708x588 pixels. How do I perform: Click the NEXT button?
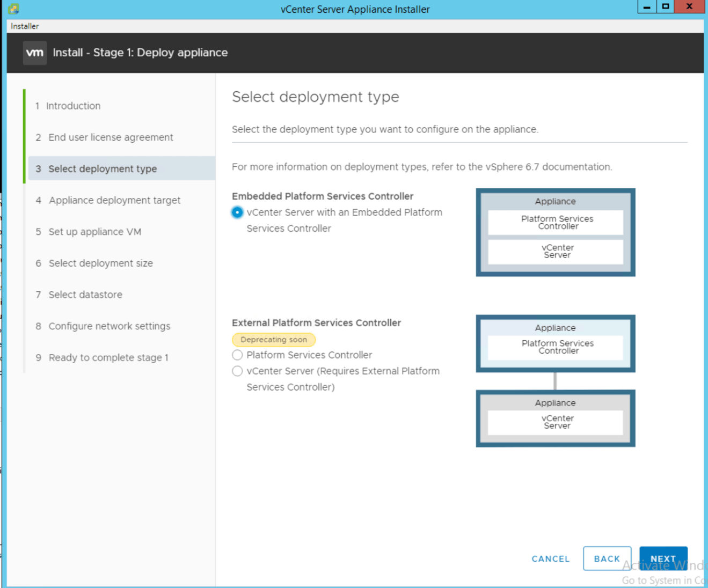[x=663, y=558]
